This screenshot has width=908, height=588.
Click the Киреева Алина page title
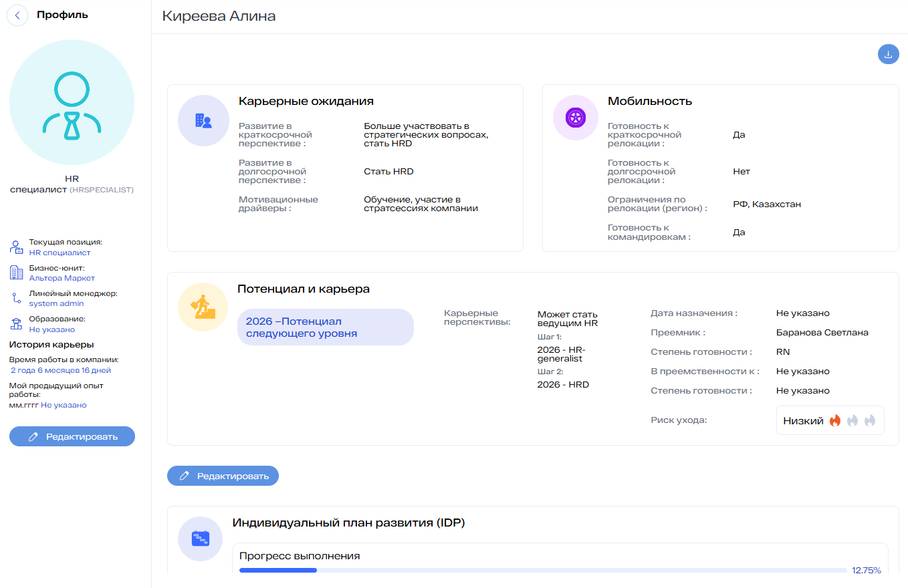point(219,16)
